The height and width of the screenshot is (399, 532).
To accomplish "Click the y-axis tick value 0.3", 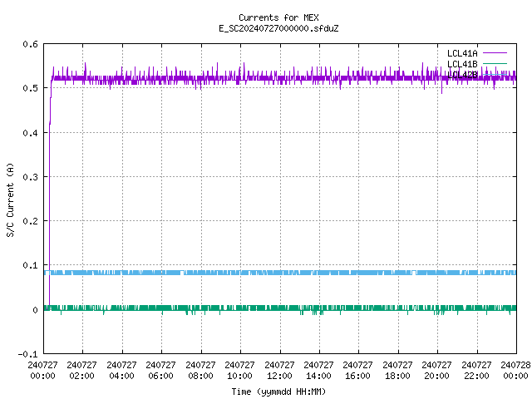I will (30, 177).
